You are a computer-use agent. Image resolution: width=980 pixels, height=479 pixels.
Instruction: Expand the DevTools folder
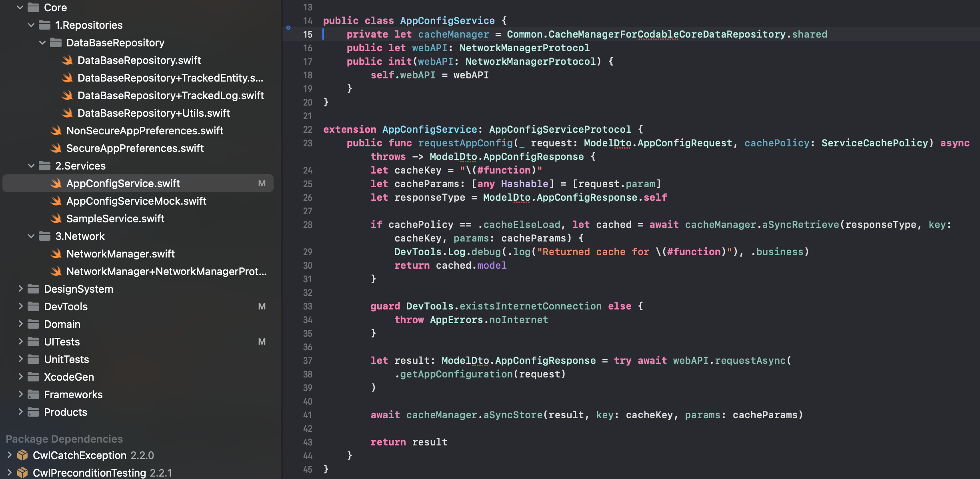click(20, 307)
